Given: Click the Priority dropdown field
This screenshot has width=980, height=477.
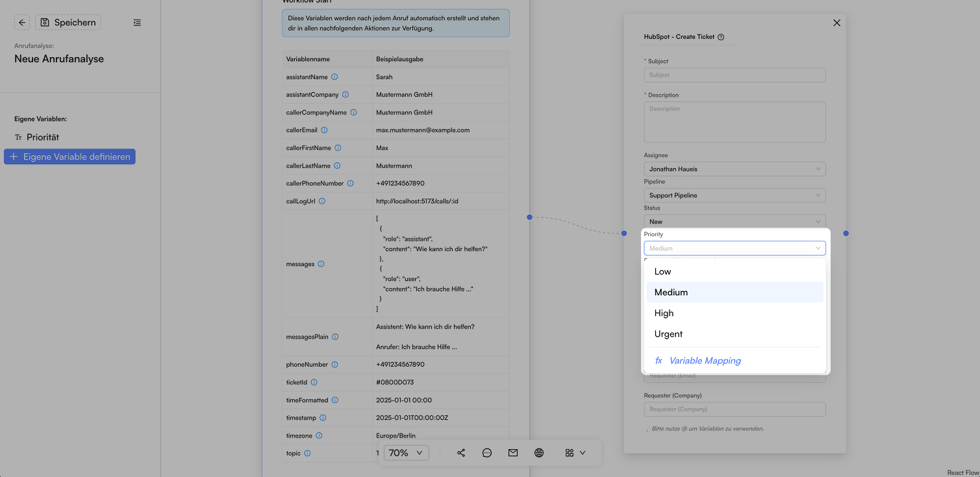Looking at the screenshot, I should [735, 248].
